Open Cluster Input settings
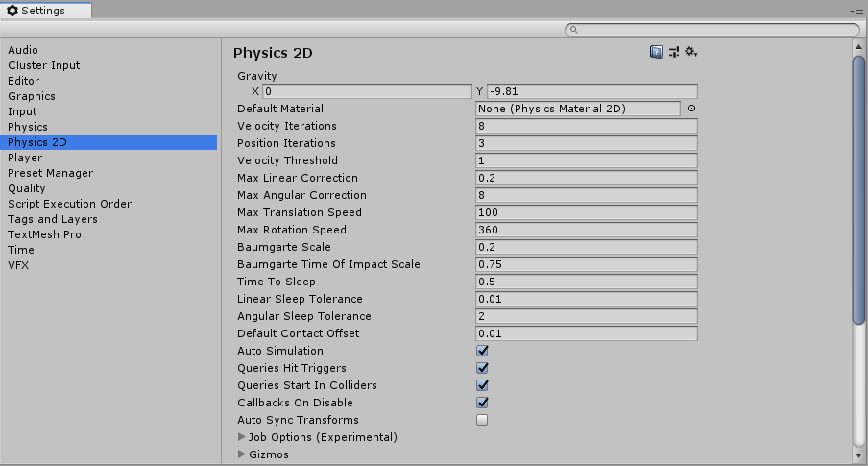Screen dimensions: 868x466 (x=108, y=65)
